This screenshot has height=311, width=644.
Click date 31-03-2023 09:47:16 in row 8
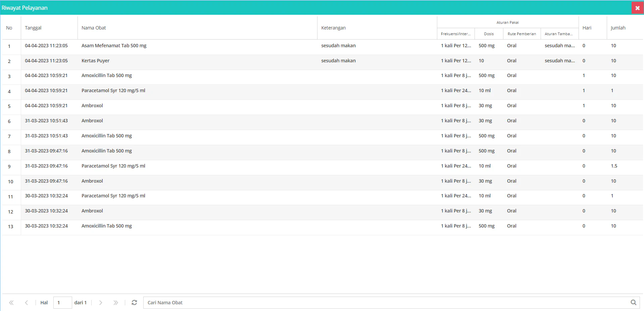tap(46, 151)
